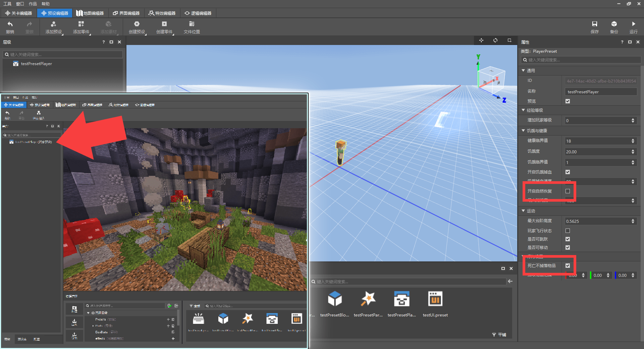
Task: Click the 增加玩家等级 stepper arrows
Action: pyautogui.click(x=633, y=120)
